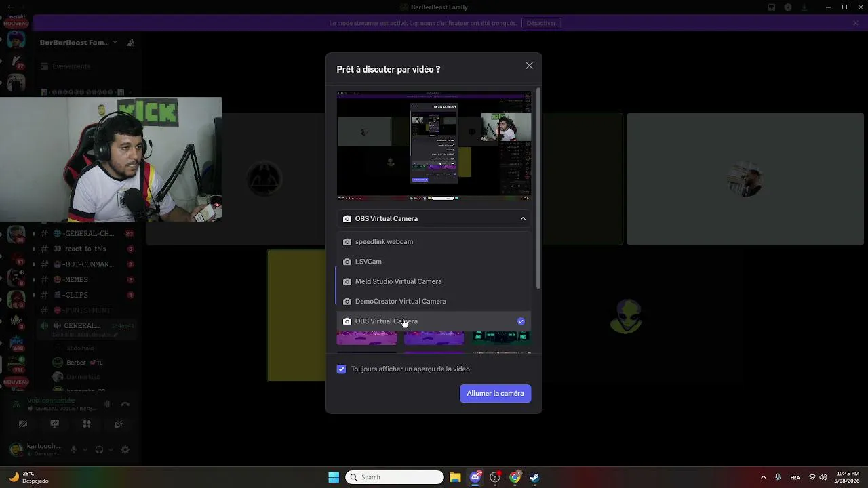Click the share screen icon
868x488 pixels.
coord(55,424)
